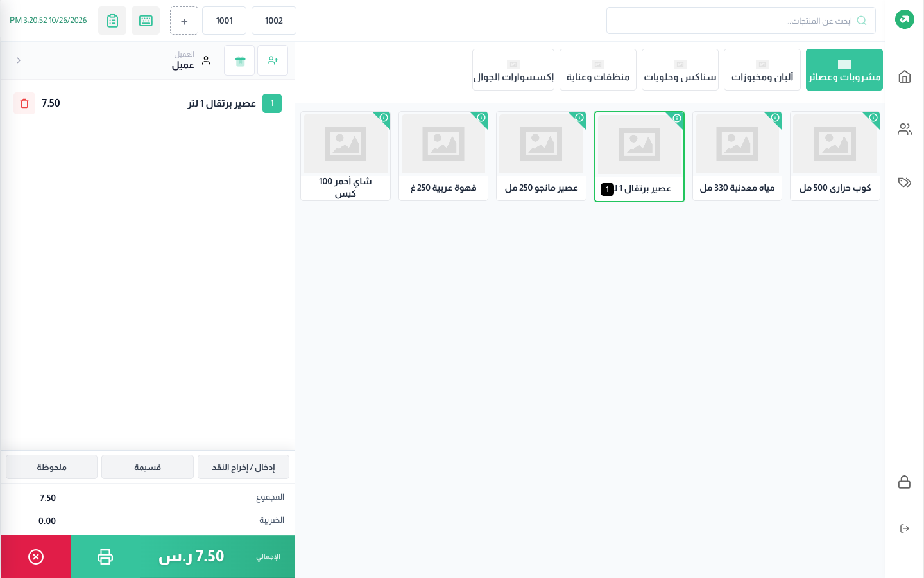Screen dimensions: 924x578
Task: Open the customers icon in sidebar
Action: pos(904,129)
